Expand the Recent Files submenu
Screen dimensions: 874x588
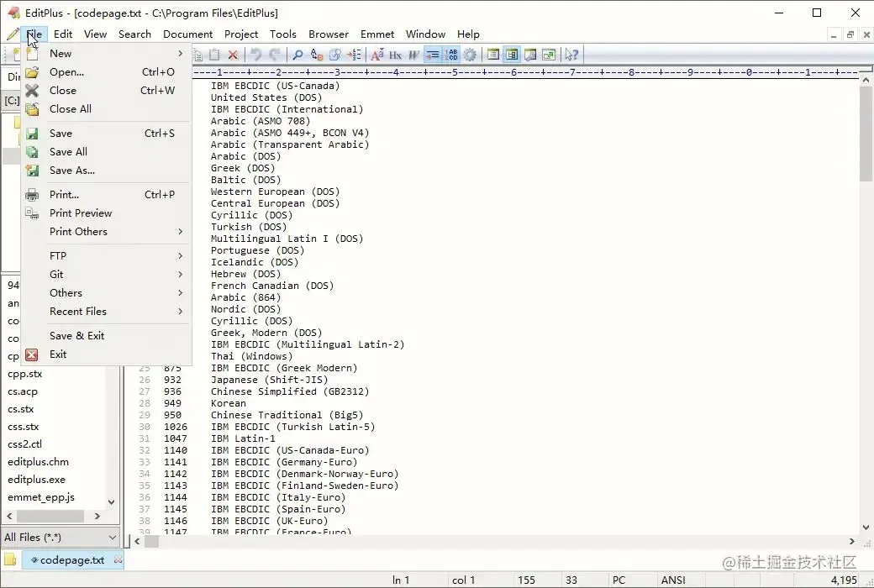pyautogui.click(x=107, y=311)
